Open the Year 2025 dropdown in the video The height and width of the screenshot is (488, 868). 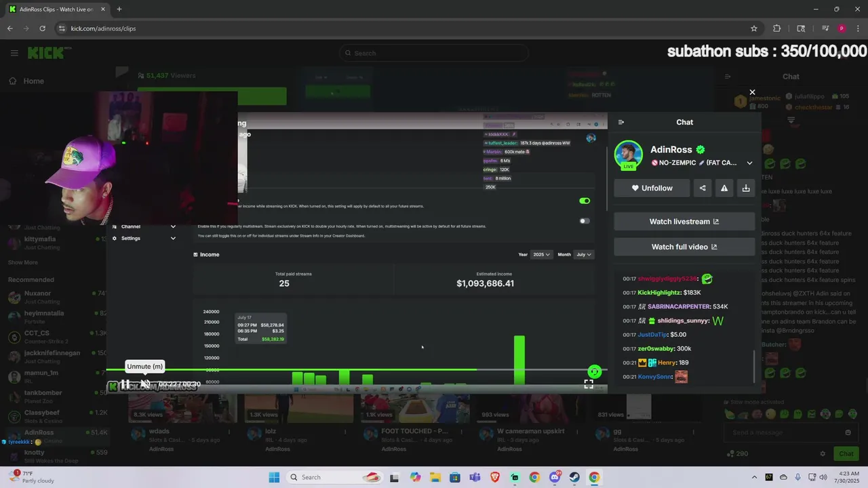[x=542, y=255]
